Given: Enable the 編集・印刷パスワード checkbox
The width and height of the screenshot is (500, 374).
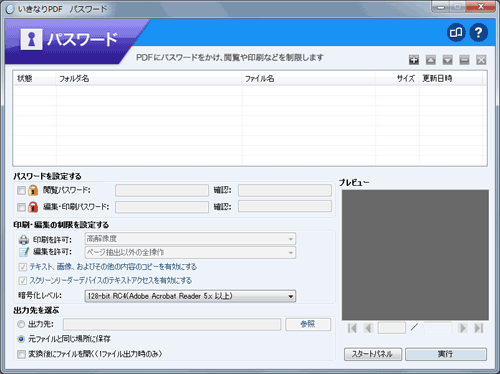Looking at the screenshot, I should 21,207.
